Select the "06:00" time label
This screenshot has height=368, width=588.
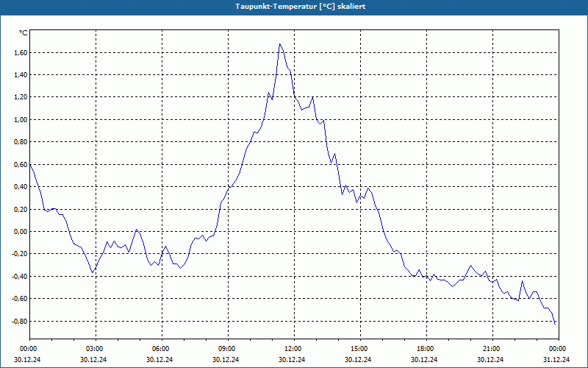[159, 349]
